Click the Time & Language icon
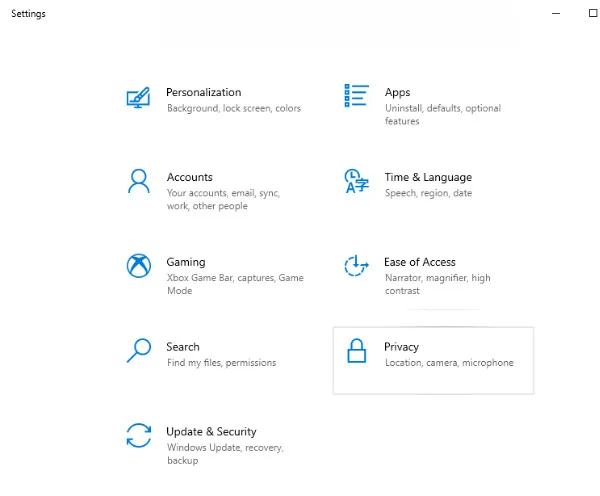600x496 pixels. pos(355,181)
